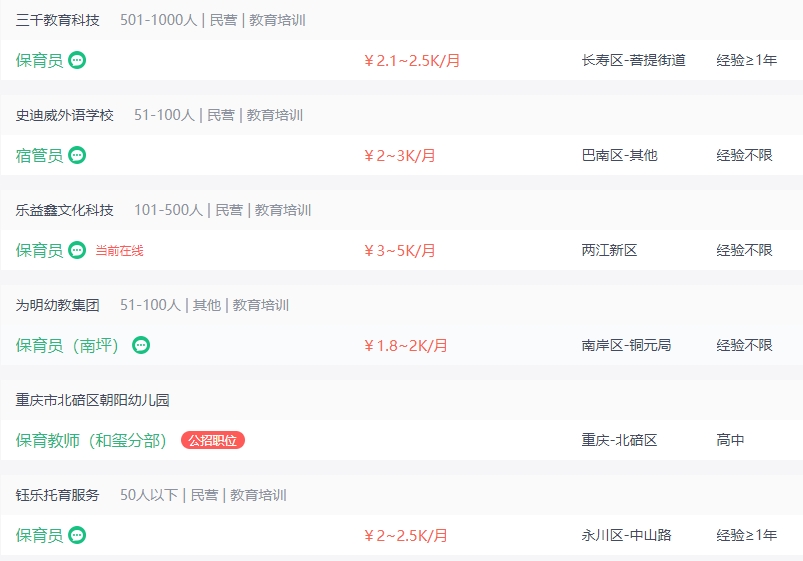
Task: Open chat icon for 乐益鑫文化科技 保育员
Action: click(77, 250)
